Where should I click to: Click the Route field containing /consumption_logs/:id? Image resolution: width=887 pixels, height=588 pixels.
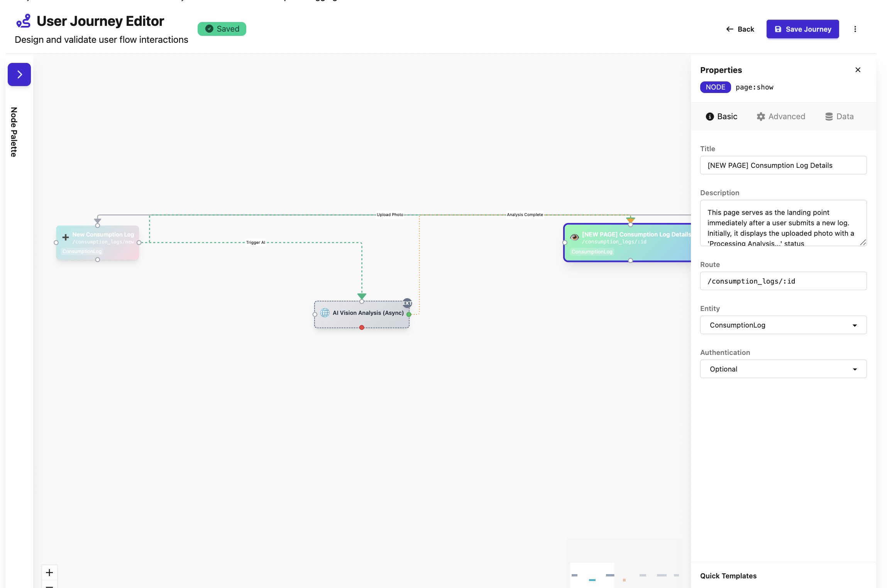click(783, 281)
